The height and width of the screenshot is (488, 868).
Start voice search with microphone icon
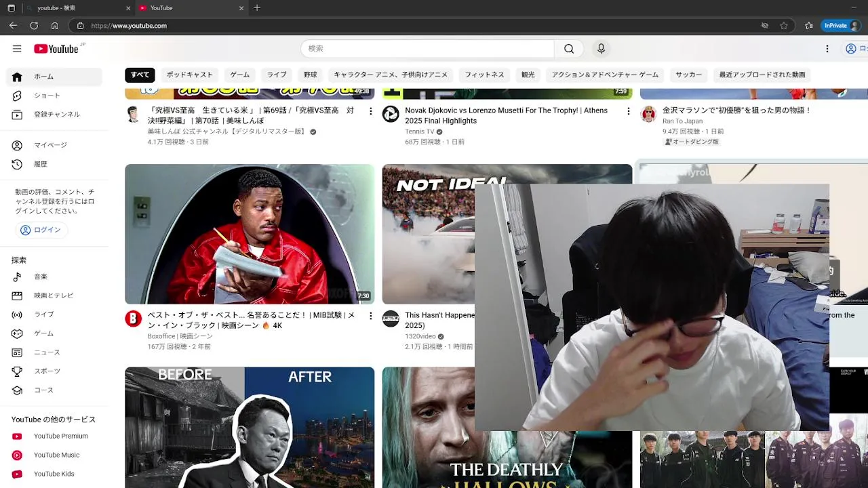tap(601, 49)
